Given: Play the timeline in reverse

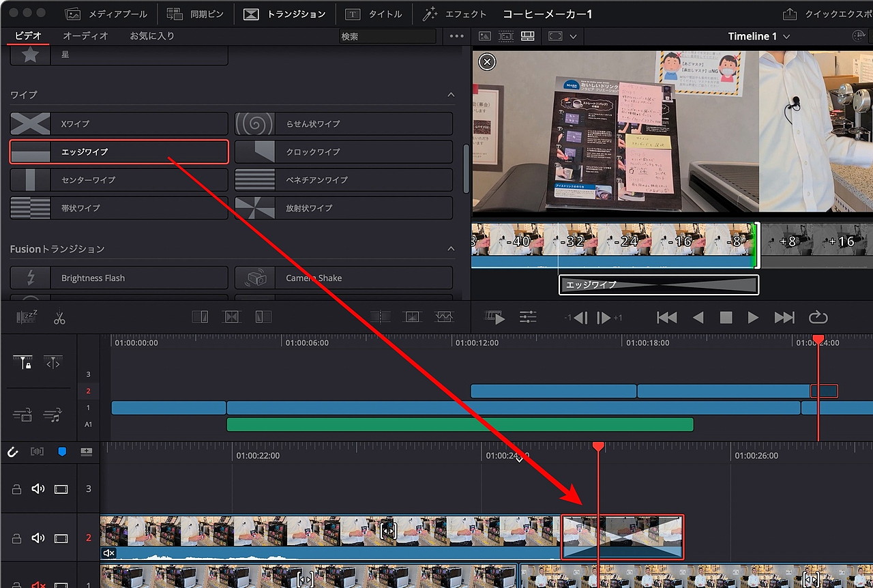Looking at the screenshot, I should coord(698,317).
